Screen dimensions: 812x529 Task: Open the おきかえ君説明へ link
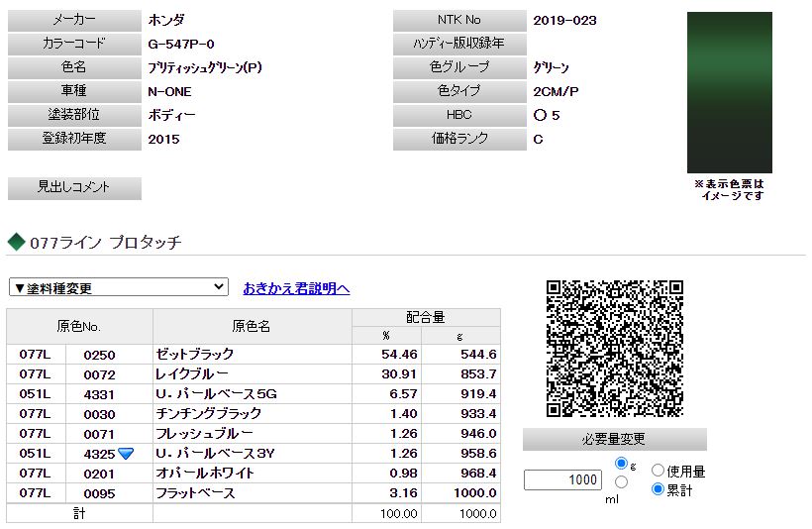tap(296, 288)
